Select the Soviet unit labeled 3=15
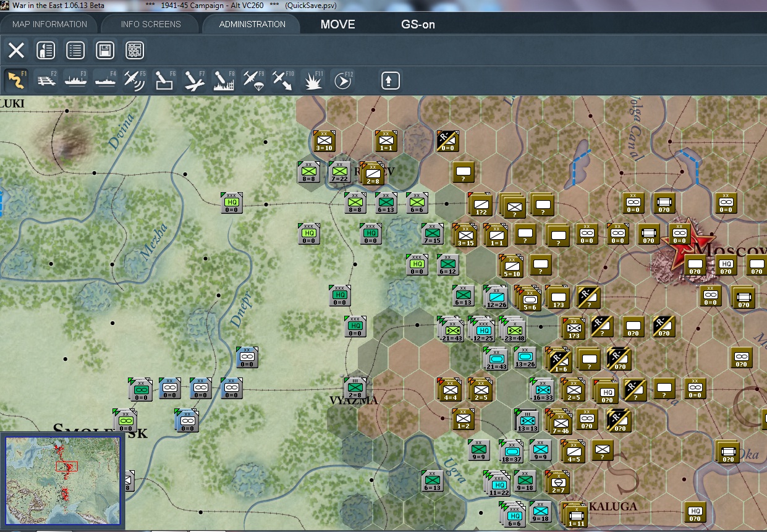The height and width of the screenshot is (532, 767). 465,235
